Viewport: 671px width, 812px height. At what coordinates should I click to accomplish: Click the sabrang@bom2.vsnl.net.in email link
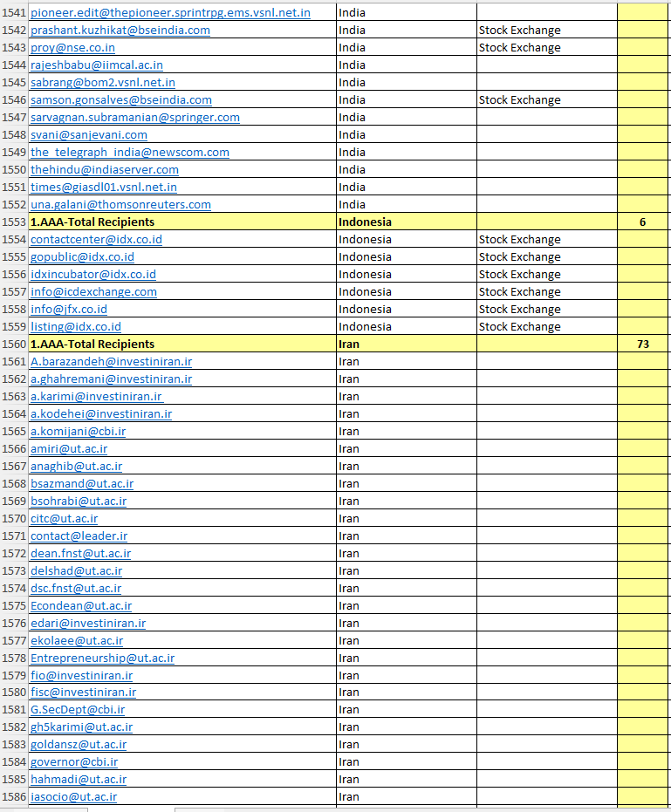coord(103,82)
